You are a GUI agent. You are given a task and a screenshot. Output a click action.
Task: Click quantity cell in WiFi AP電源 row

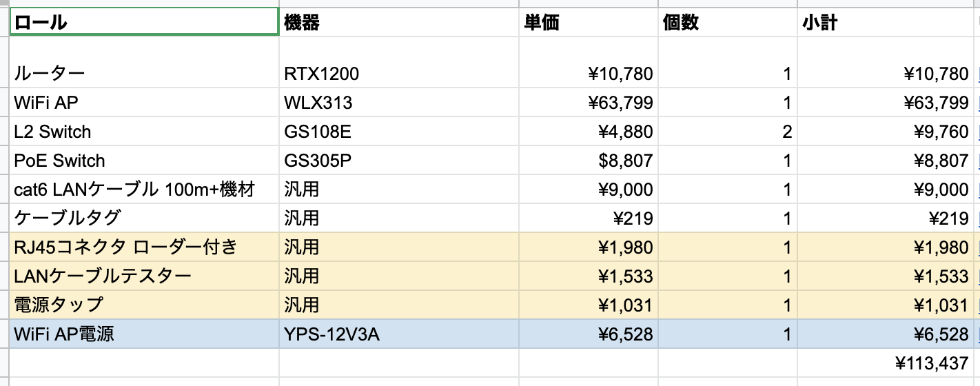[x=728, y=334]
